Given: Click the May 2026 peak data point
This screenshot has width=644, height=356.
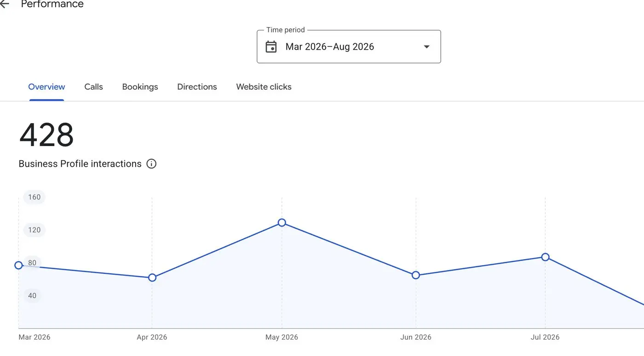Looking at the screenshot, I should tap(282, 223).
